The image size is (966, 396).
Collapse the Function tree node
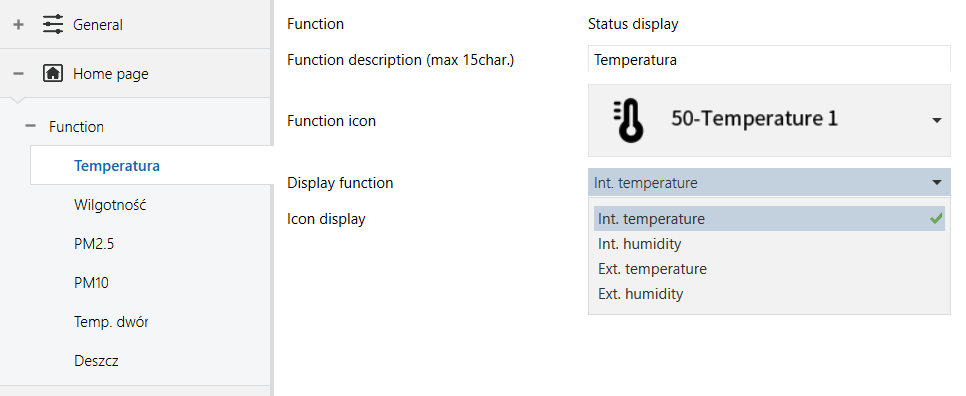click(x=30, y=127)
